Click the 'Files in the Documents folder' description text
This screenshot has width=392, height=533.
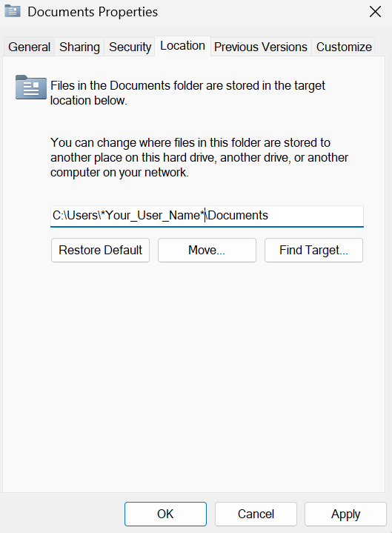pos(187,93)
